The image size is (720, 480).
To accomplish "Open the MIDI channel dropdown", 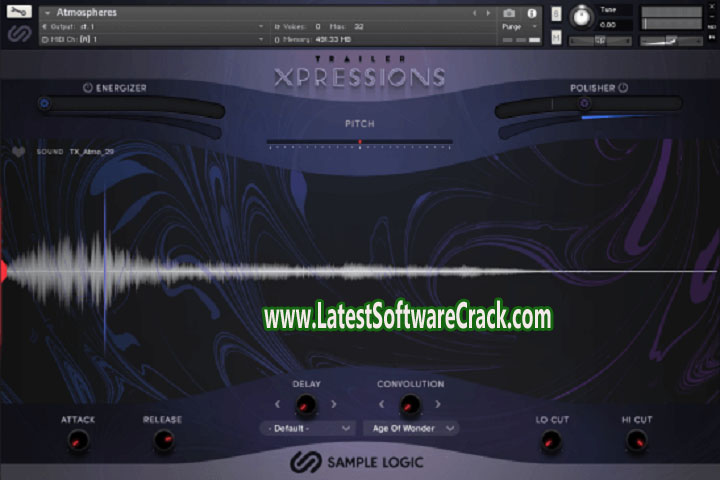I will (153, 40).
